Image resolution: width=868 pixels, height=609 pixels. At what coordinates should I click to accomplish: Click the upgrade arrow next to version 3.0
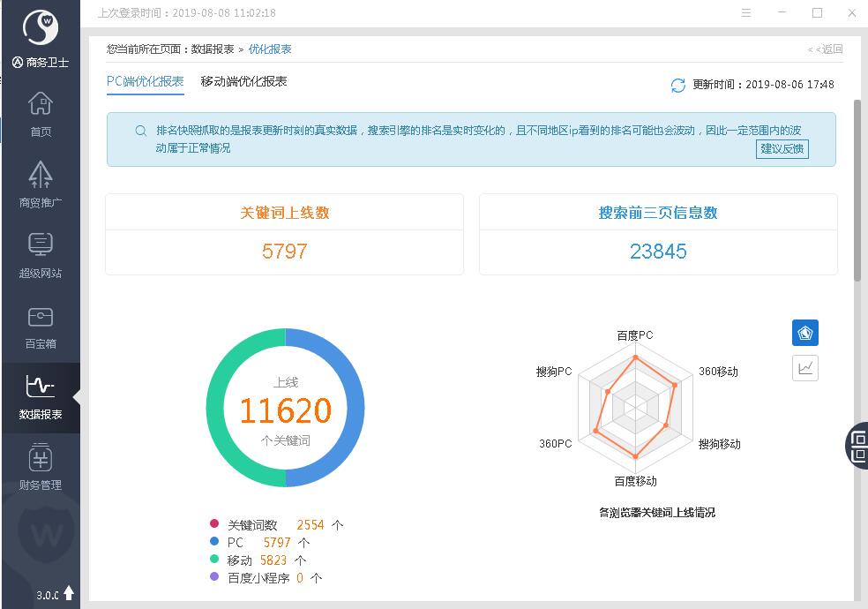(69, 594)
